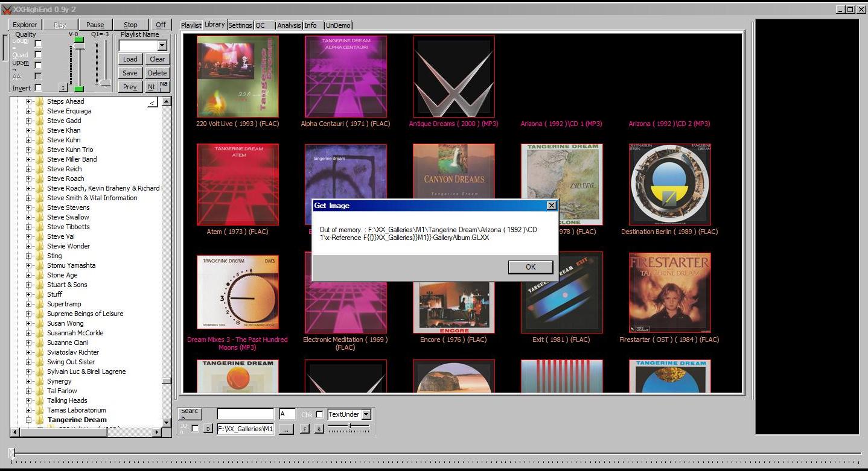The image size is (868, 471).
Task: Click the Pause button
Action: pos(95,25)
